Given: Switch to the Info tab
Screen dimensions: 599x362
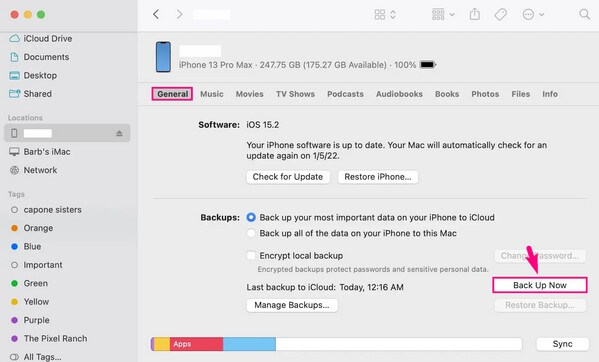Looking at the screenshot, I should coord(550,94).
